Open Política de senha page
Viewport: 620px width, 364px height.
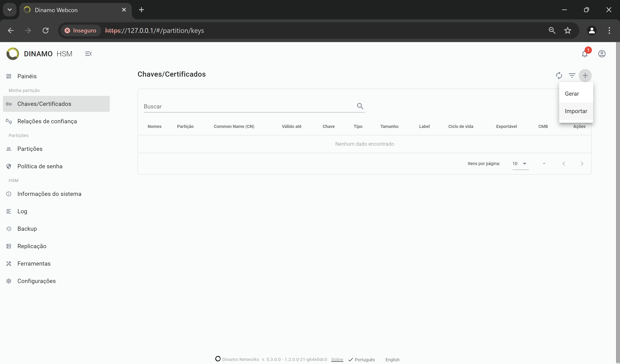coord(56,166)
